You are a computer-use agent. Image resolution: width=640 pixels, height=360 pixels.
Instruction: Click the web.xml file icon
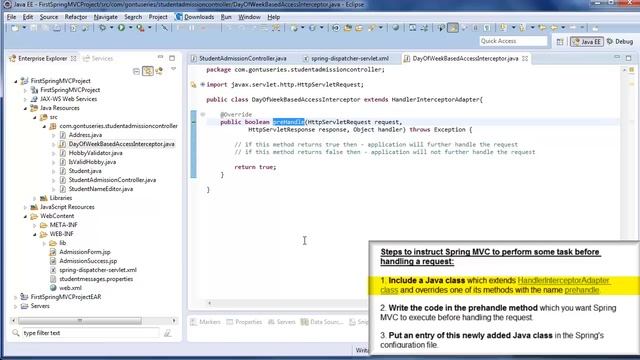53,288
